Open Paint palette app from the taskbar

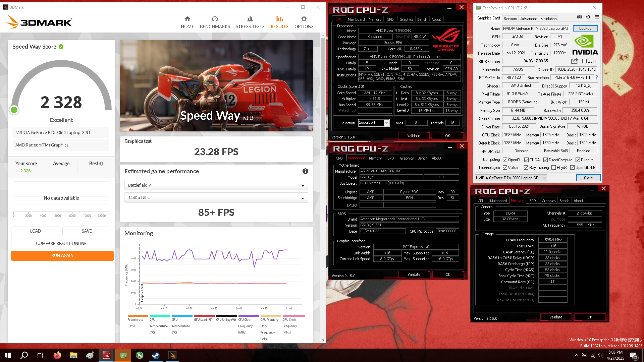pos(90,355)
